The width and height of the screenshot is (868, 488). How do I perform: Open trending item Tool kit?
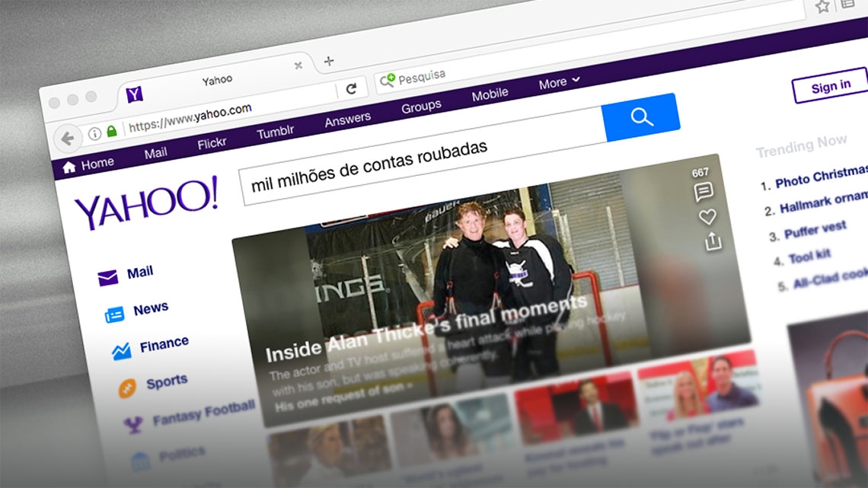(x=809, y=257)
